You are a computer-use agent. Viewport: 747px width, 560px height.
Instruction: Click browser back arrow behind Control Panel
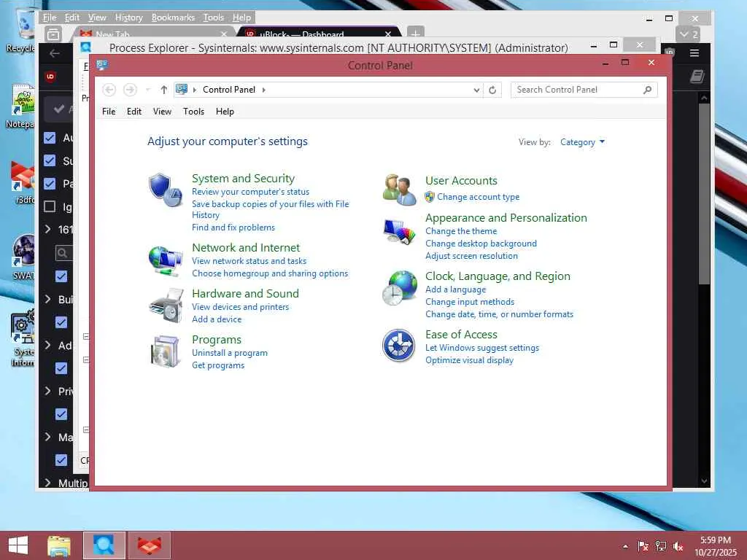(54, 53)
